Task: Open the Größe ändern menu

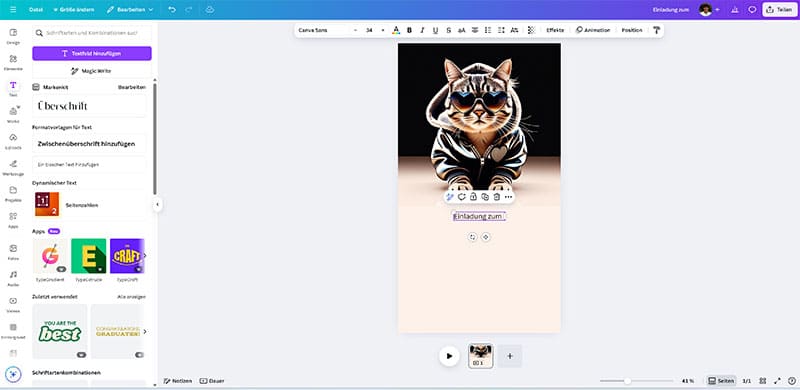Action: [73, 10]
